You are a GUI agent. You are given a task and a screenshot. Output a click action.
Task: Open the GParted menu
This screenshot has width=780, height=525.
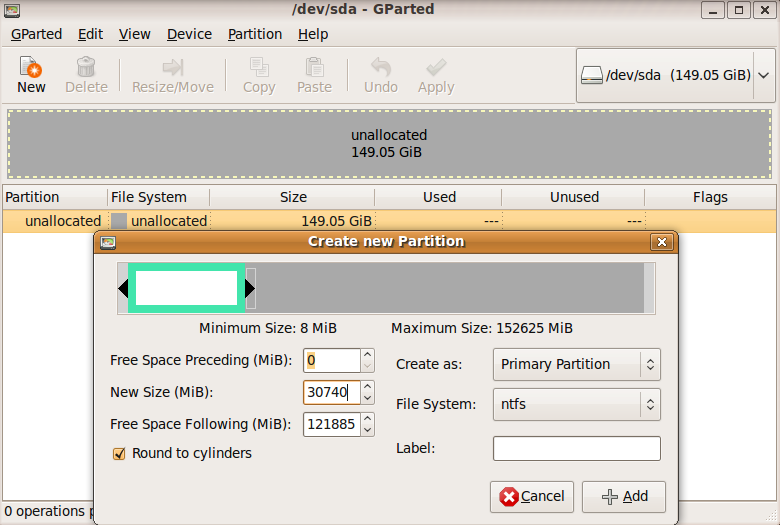coord(36,34)
